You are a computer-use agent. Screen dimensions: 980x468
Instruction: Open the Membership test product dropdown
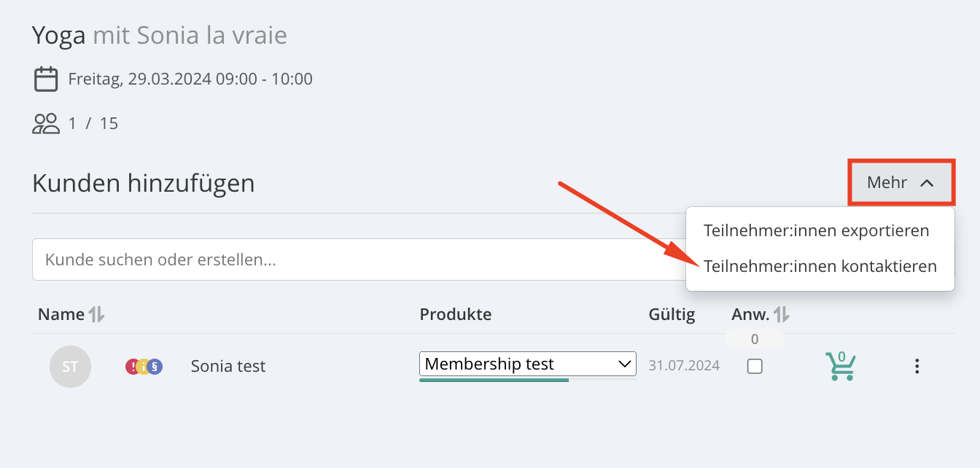[x=528, y=364]
